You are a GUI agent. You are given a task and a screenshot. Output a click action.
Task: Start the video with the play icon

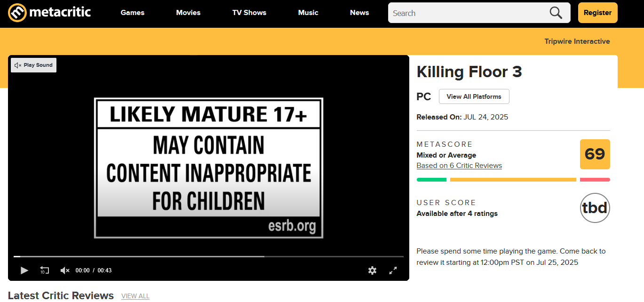[24, 270]
